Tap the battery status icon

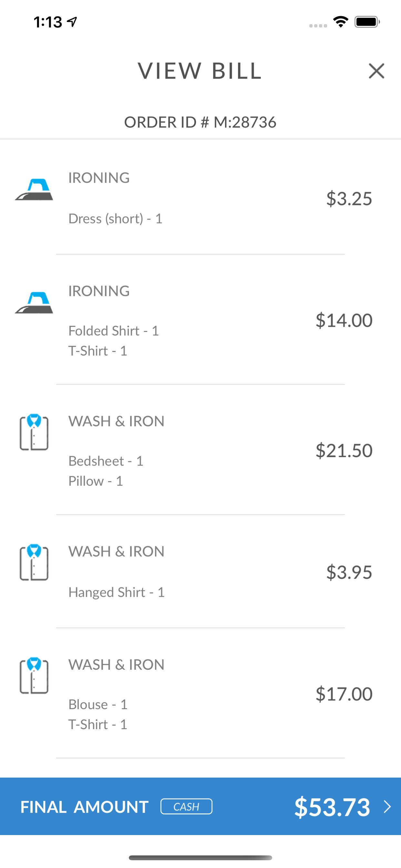pyautogui.click(x=367, y=22)
